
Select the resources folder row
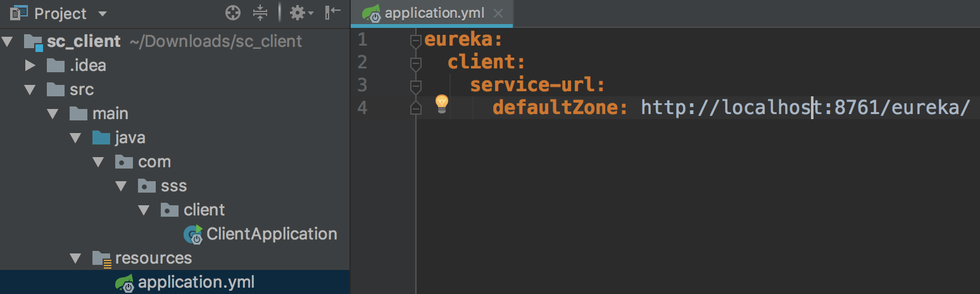[x=175, y=258]
